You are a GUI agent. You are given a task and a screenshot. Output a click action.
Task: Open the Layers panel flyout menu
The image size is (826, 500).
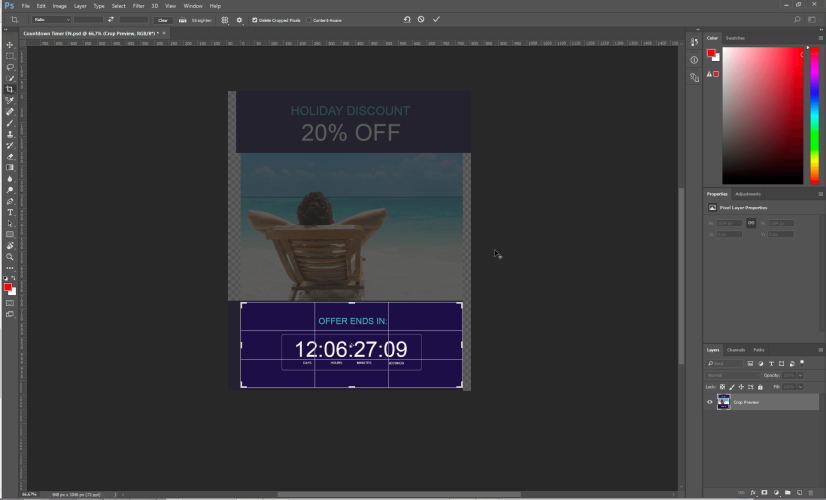click(820, 350)
